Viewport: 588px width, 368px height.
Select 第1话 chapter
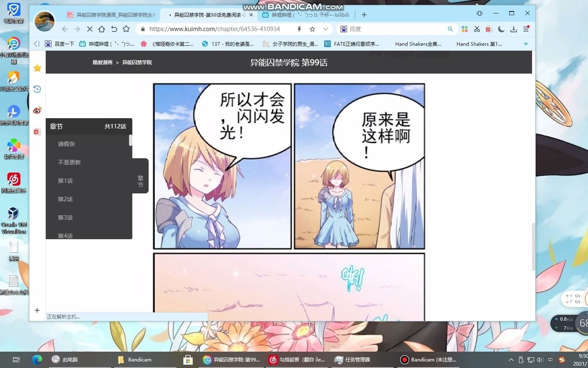(65, 181)
